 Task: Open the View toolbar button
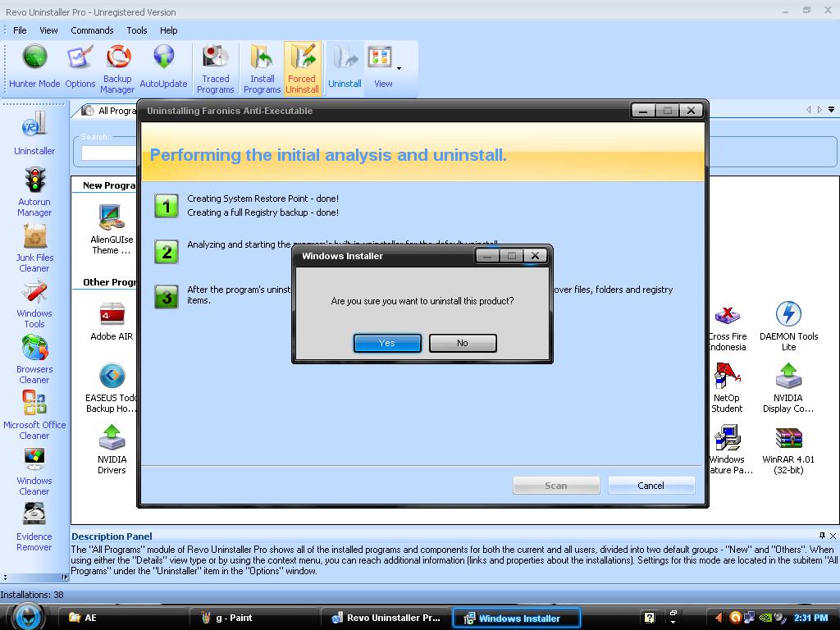pyautogui.click(x=381, y=66)
